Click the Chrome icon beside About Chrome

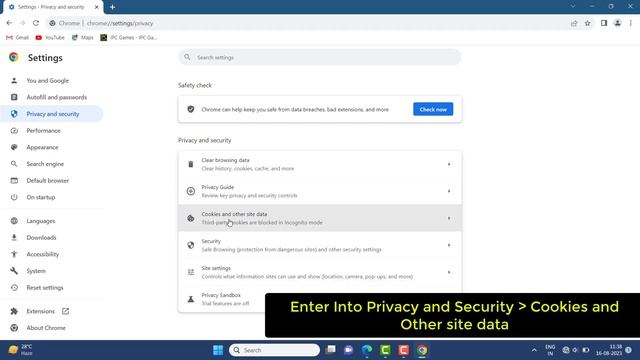pyautogui.click(x=14, y=328)
